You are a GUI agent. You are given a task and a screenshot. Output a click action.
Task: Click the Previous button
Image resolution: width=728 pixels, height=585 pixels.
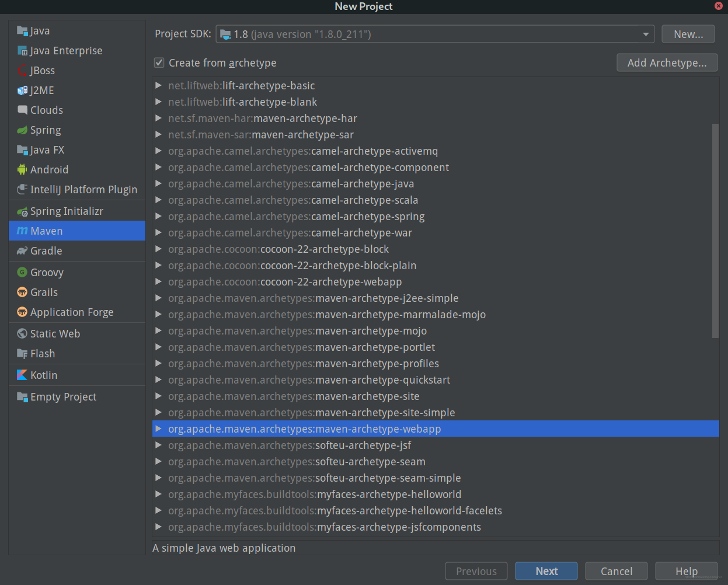[476, 571]
